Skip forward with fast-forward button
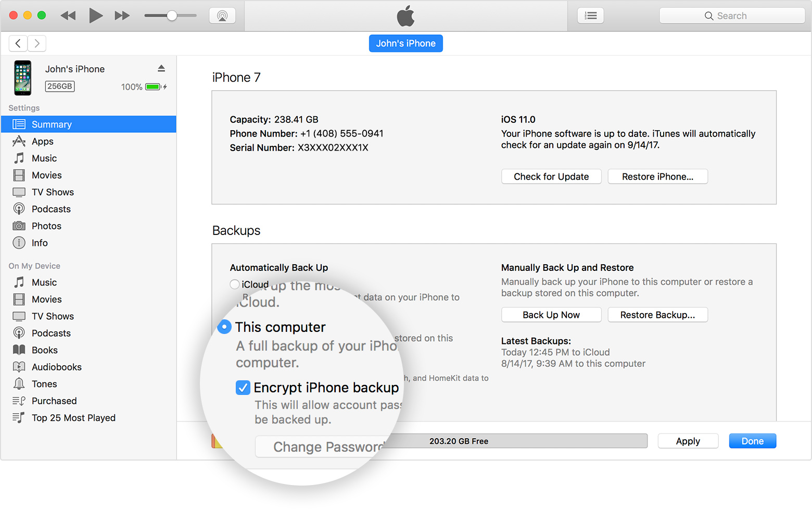This screenshot has height=521, width=812. point(122,16)
